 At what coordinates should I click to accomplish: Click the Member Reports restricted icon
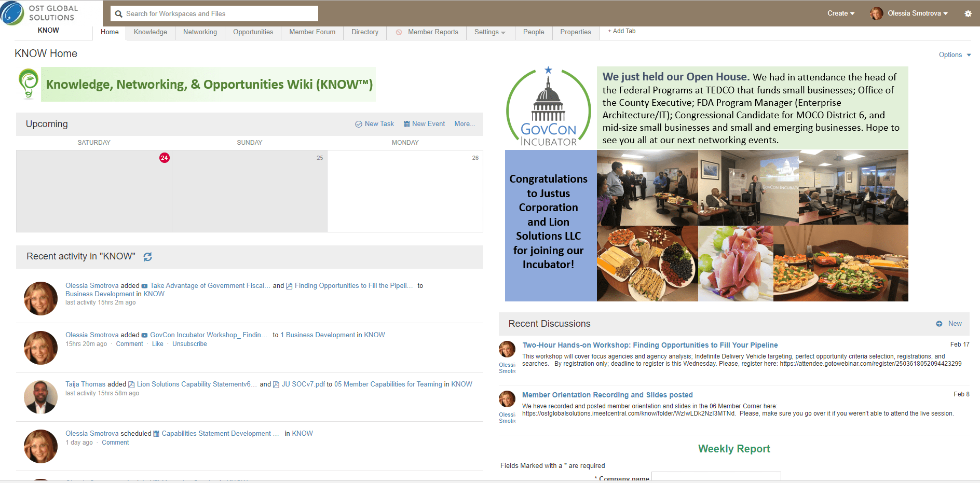[399, 32]
